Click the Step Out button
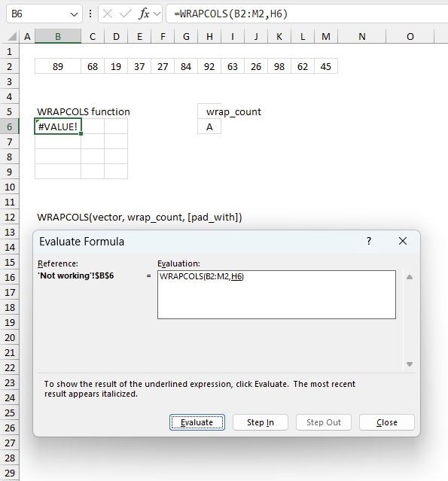 pos(324,422)
